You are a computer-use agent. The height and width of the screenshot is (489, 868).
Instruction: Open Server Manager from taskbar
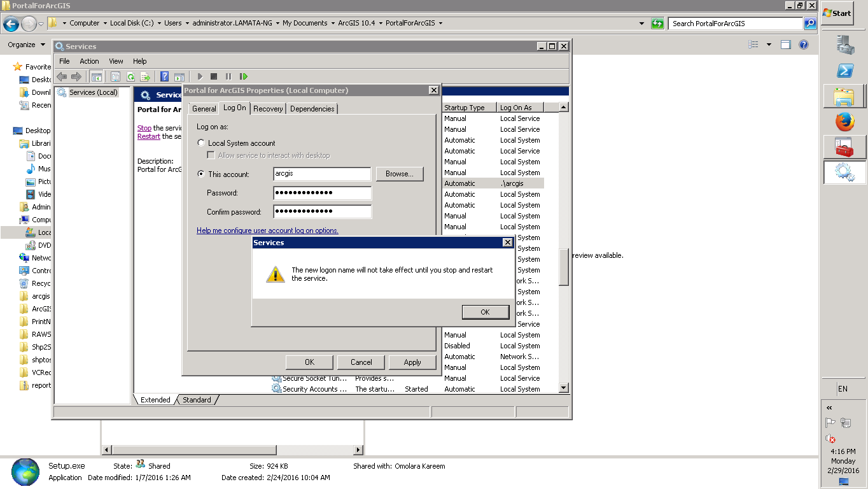tap(845, 44)
